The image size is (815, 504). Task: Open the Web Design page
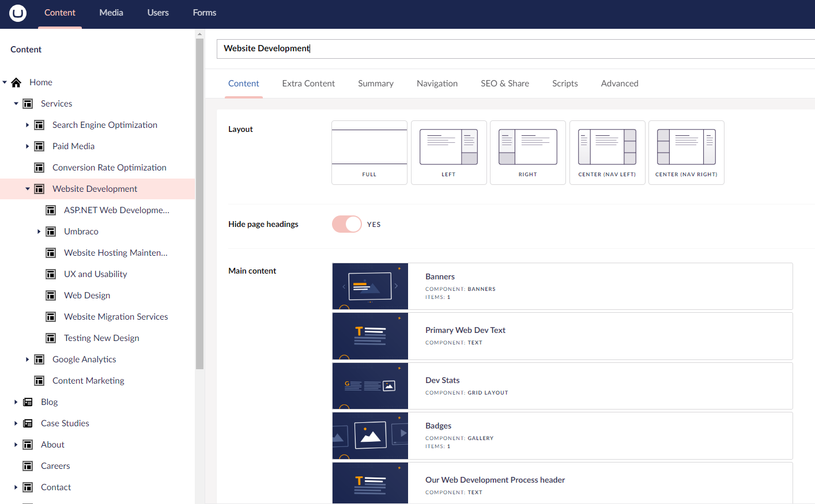[x=87, y=295]
